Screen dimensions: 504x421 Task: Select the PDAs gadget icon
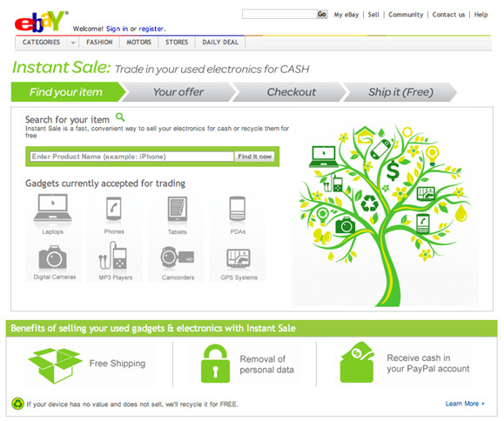click(238, 209)
